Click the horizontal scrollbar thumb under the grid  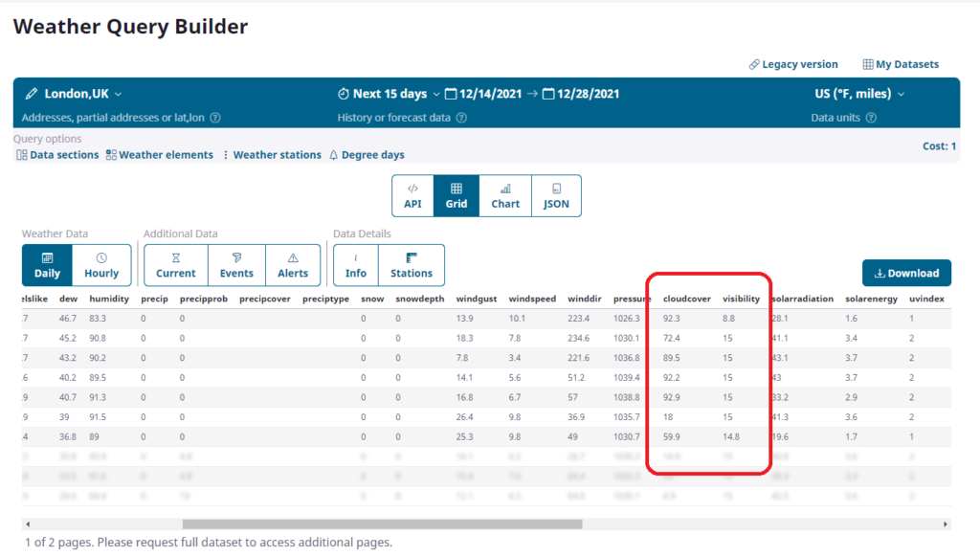[383, 524]
